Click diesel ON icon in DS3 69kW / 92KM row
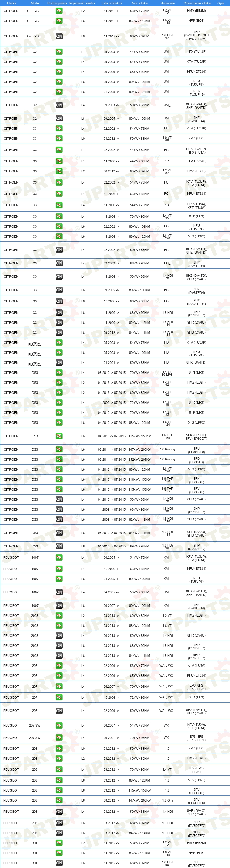230x868 pixels. coord(59,547)
